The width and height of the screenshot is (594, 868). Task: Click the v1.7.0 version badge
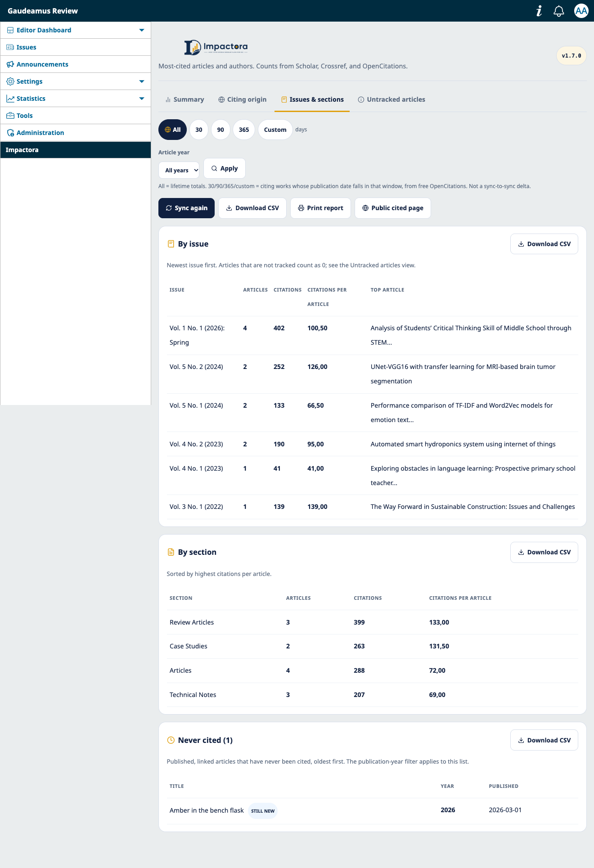coord(571,56)
